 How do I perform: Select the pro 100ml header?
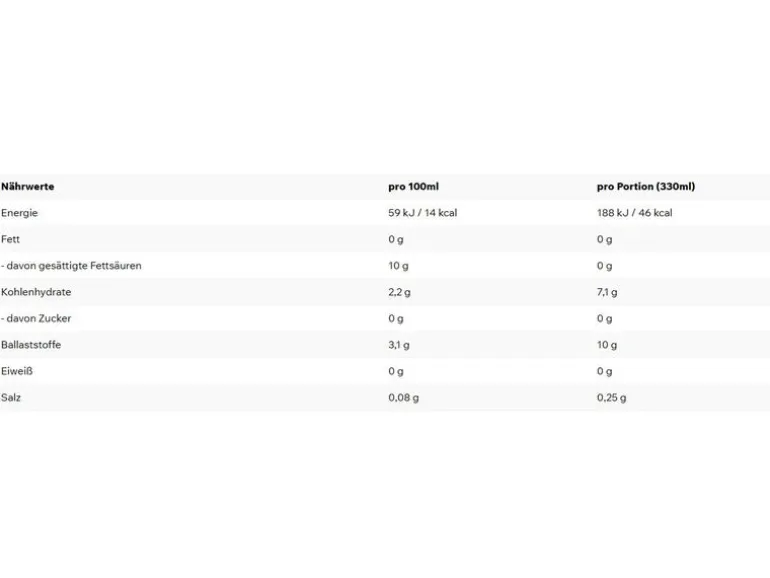point(413,187)
